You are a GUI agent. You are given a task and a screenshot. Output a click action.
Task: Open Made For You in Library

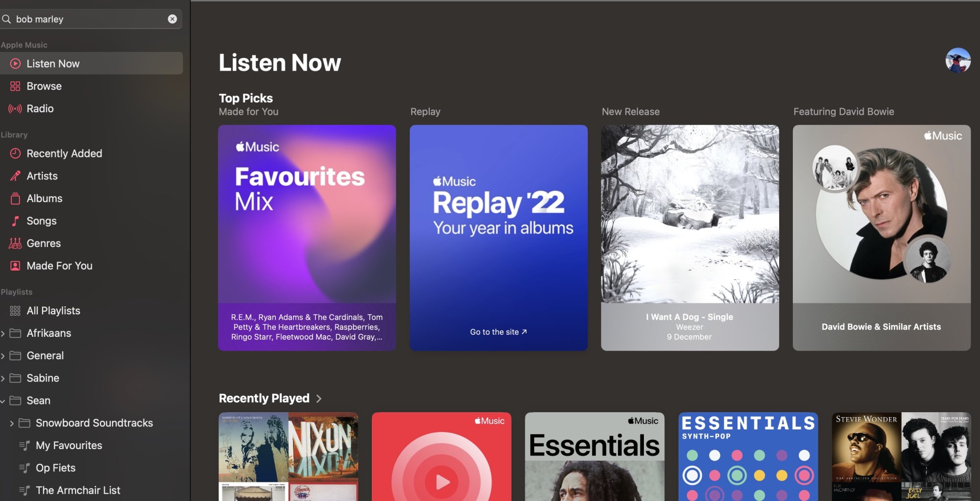coord(91,266)
